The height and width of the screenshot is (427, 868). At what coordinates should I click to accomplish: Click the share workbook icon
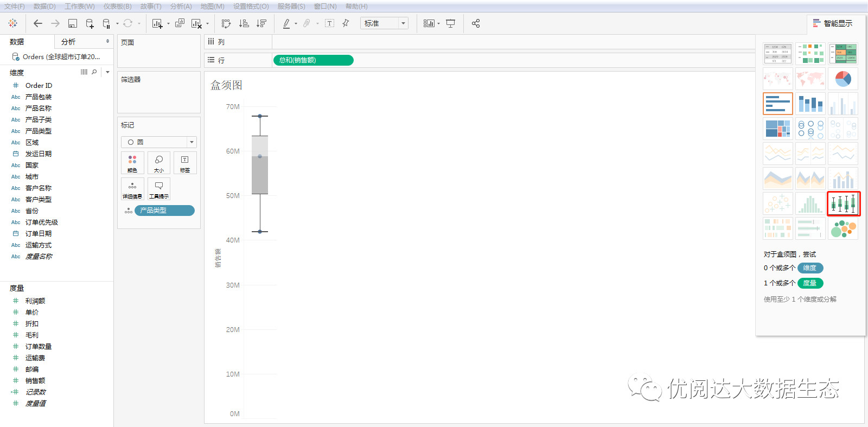pos(476,23)
